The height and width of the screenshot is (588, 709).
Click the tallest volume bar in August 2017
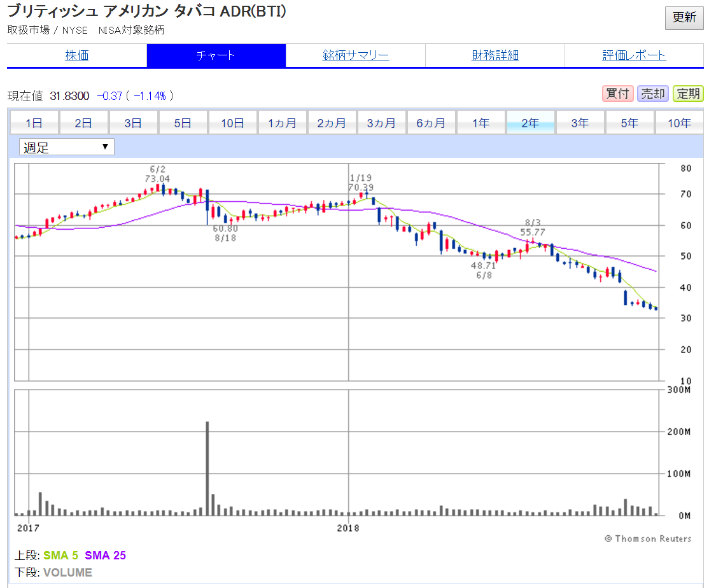pyautogui.click(x=207, y=468)
